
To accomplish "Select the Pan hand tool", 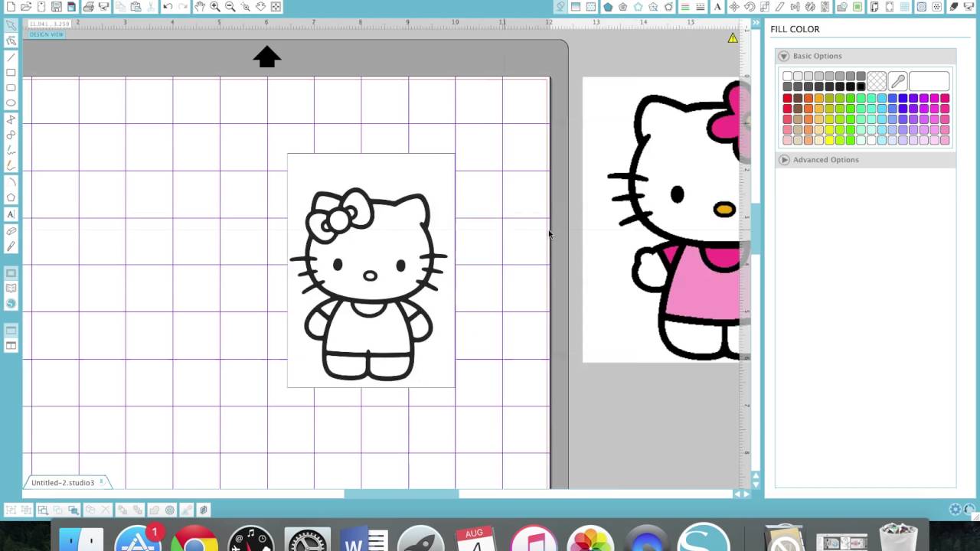I will coord(200,7).
